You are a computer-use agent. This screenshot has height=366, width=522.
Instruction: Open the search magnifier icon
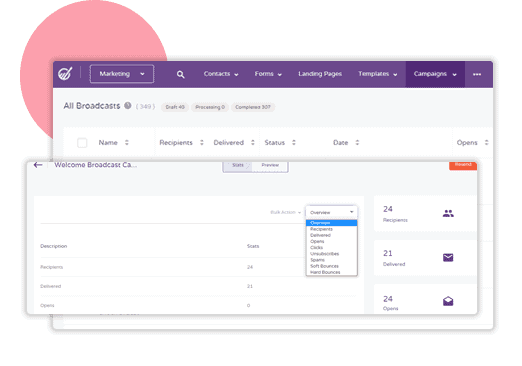180,74
